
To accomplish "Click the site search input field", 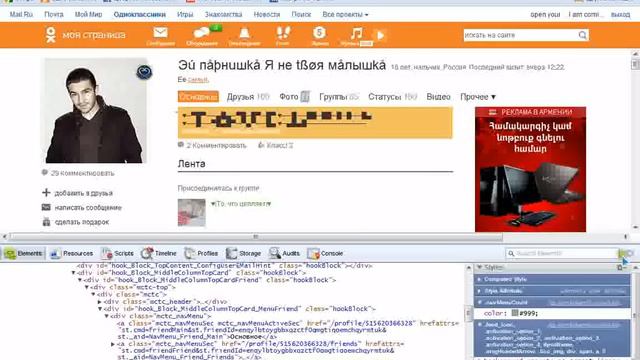I will (x=520, y=35).
